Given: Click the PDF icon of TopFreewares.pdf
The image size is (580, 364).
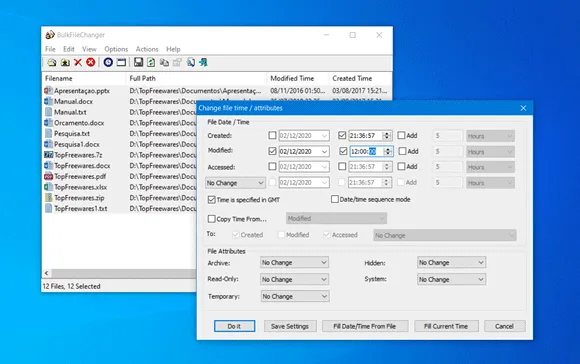Looking at the screenshot, I should pyautogui.click(x=48, y=176).
